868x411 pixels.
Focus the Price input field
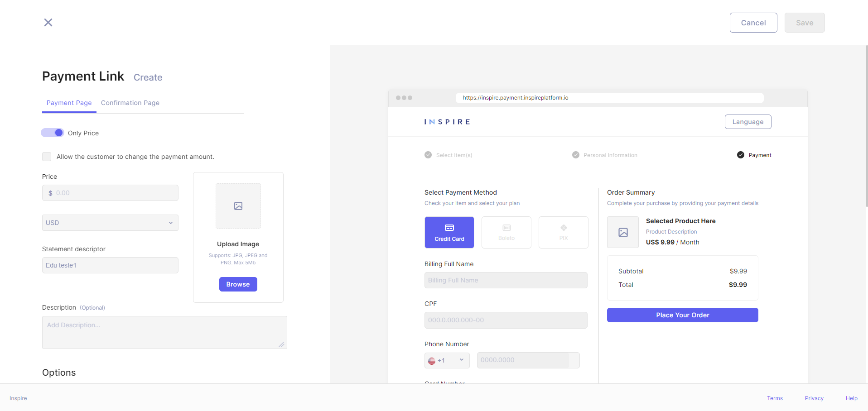coord(110,193)
